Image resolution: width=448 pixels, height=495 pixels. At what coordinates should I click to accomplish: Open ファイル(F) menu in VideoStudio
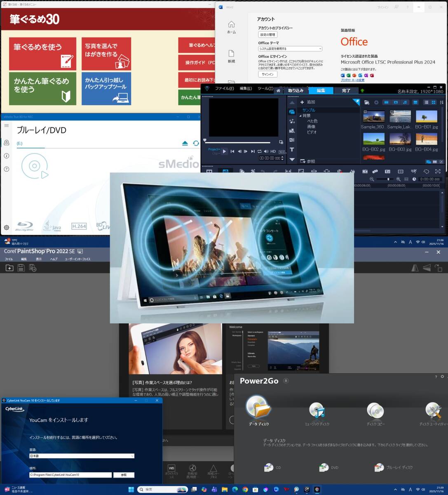click(x=224, y=89)
